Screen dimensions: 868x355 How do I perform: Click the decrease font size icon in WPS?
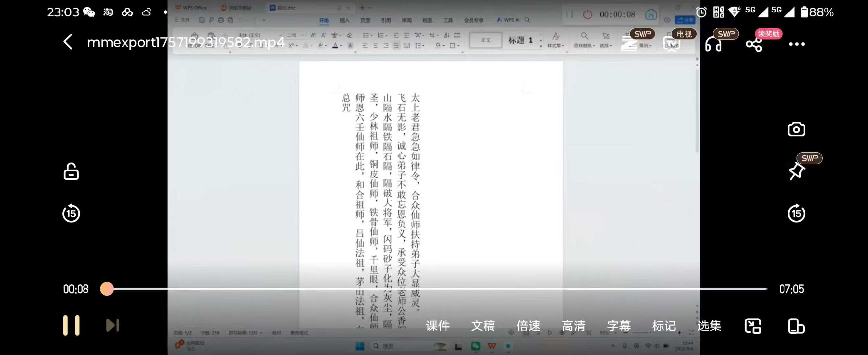(x=324, y=35)
